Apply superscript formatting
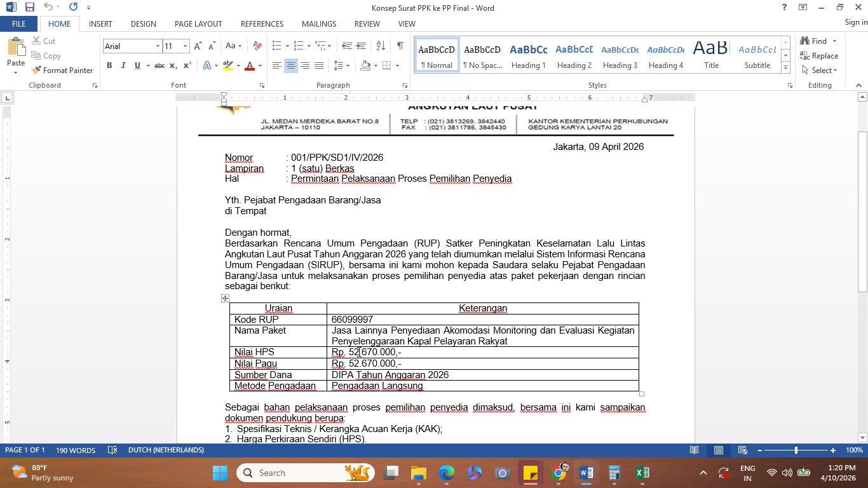The width and height of the screenshot is (868, 488). point(187,65)
